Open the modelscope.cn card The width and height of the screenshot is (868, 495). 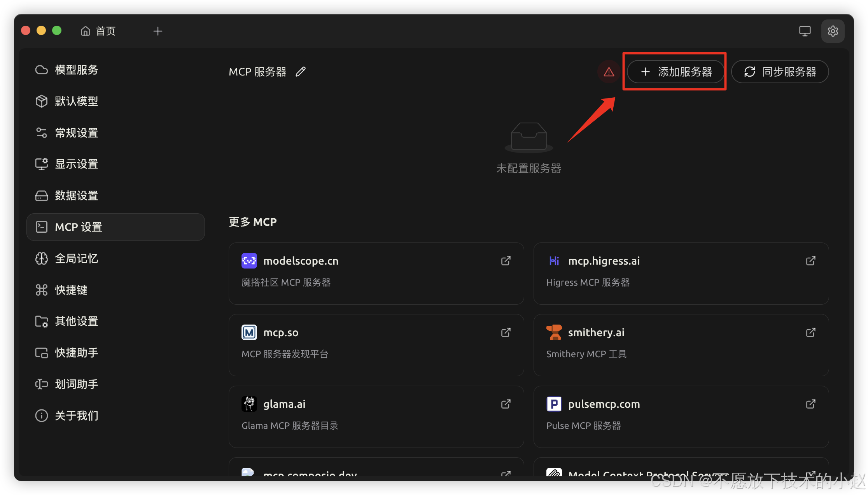pyautogui.click(x=376, y=274)
